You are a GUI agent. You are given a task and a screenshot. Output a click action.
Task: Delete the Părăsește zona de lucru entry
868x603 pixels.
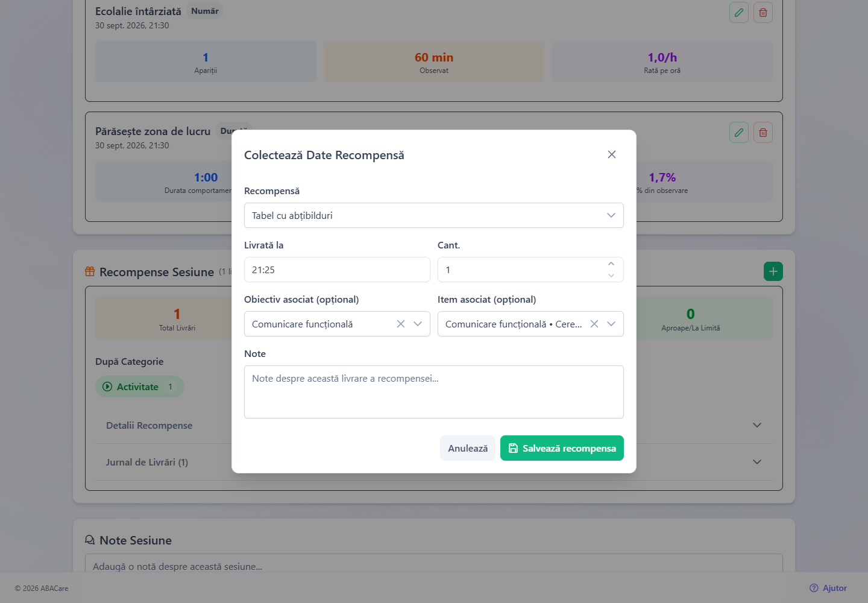[x=763, y=133]
